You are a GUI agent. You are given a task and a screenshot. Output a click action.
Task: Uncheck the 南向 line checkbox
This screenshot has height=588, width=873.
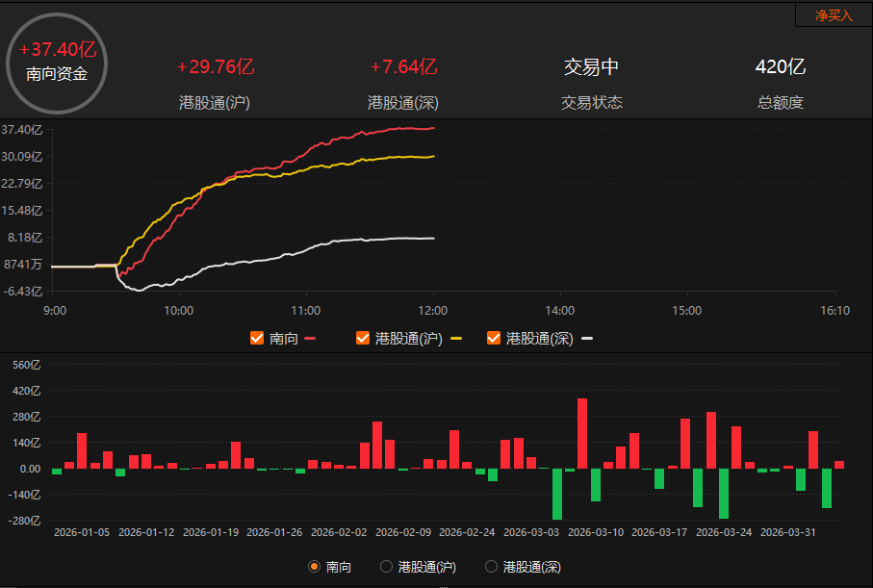point(257,338)
